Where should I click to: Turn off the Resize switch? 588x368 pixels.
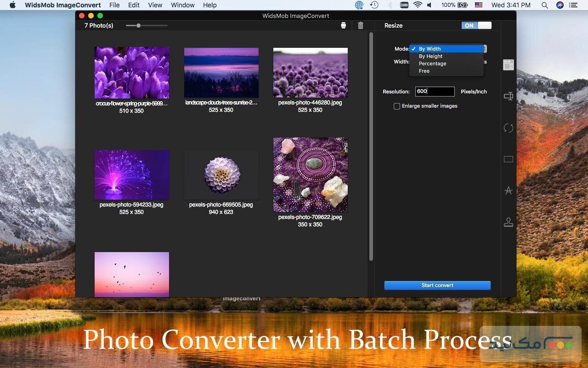pyautogui.click(x=476, y=25)
